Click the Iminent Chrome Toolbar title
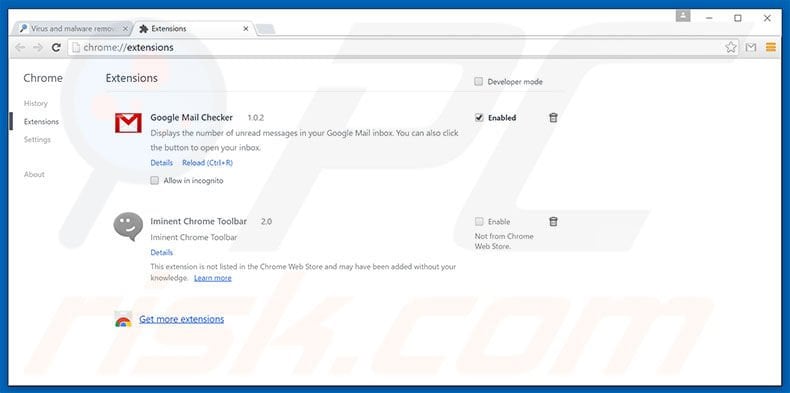 [199, 221]
